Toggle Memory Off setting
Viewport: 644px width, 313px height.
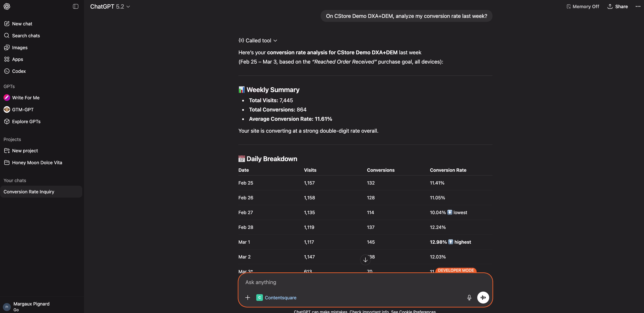pos(582,6)
